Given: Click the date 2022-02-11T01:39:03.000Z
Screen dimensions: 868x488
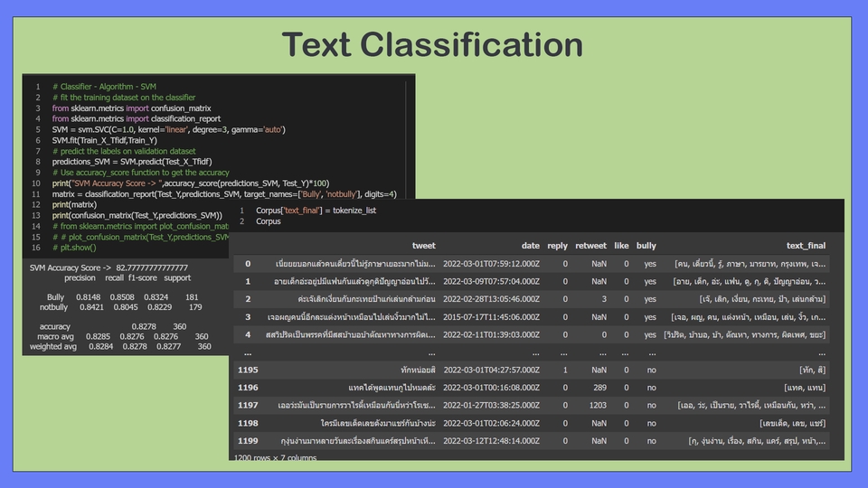Looking at the screenshot, I should click(x=491, y=334).
